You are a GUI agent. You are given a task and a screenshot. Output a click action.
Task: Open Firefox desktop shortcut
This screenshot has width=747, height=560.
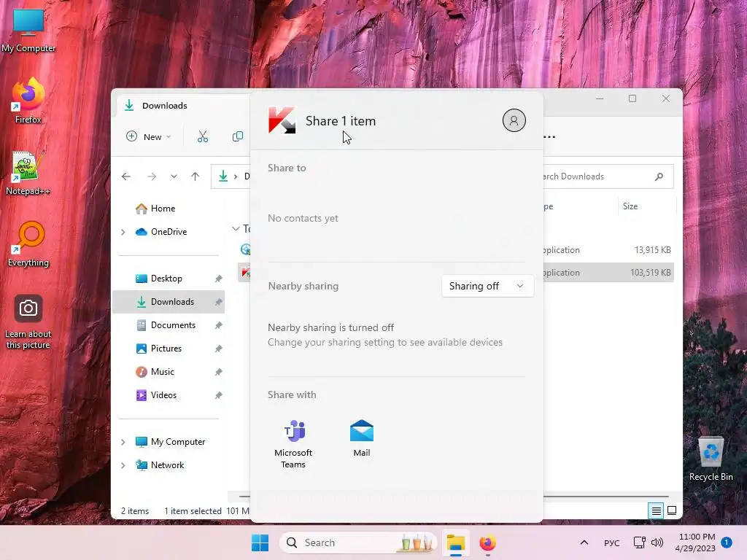tap(28, 101)
